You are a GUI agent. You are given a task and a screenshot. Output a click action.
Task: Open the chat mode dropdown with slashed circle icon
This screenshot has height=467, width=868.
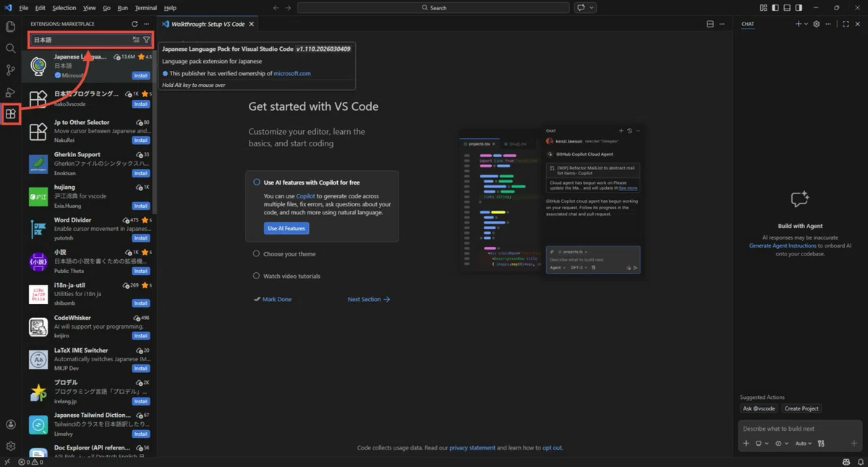[x=781, y=443]
